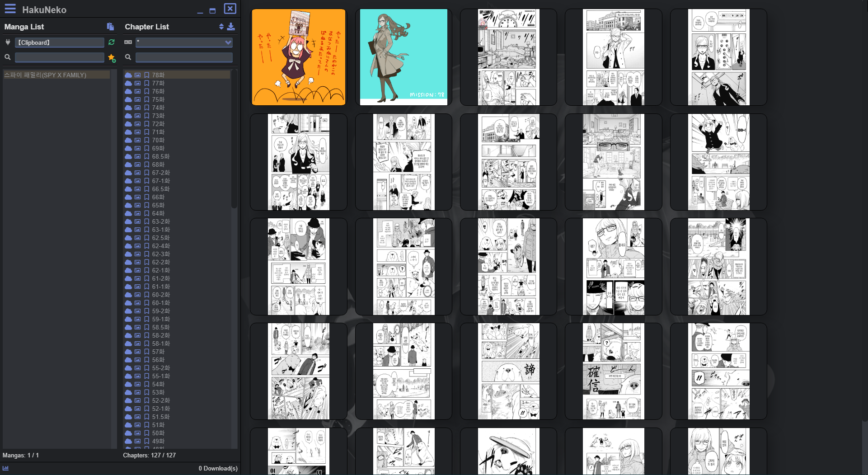This screenshot has height=475, width=868.
Task: Download all chapters with the download icon
Action: point(231,27)
